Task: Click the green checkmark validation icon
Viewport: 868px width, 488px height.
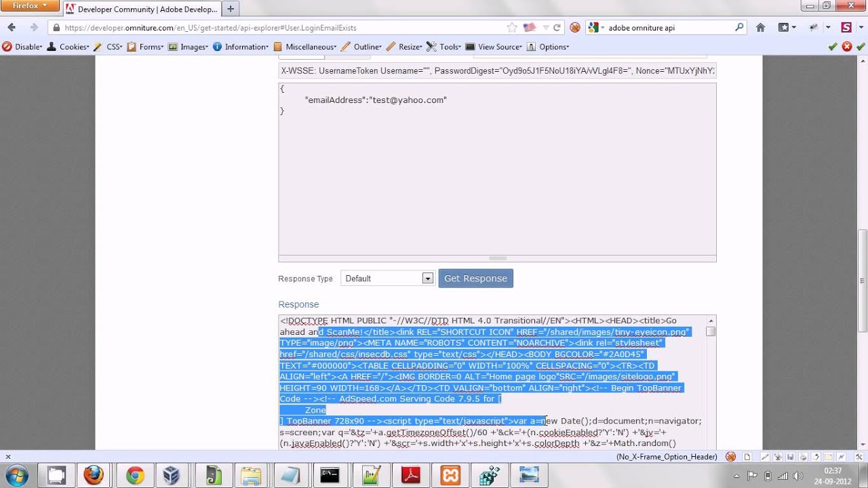Action: [833, 47]
